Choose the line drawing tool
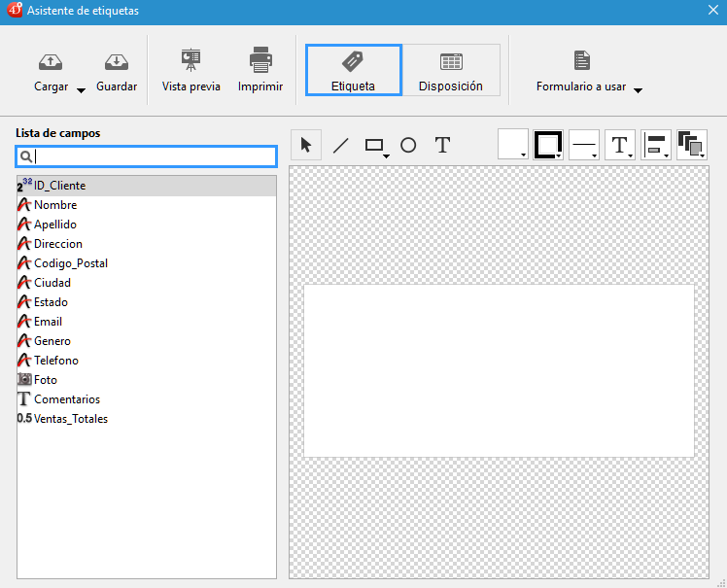 [x=340, y=145]
